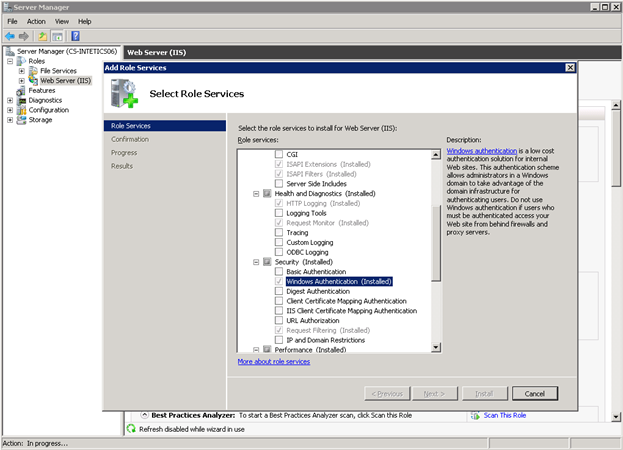Open the Action menu
The width and height of the screenshot is (623, 450).
tap(36, 20)
